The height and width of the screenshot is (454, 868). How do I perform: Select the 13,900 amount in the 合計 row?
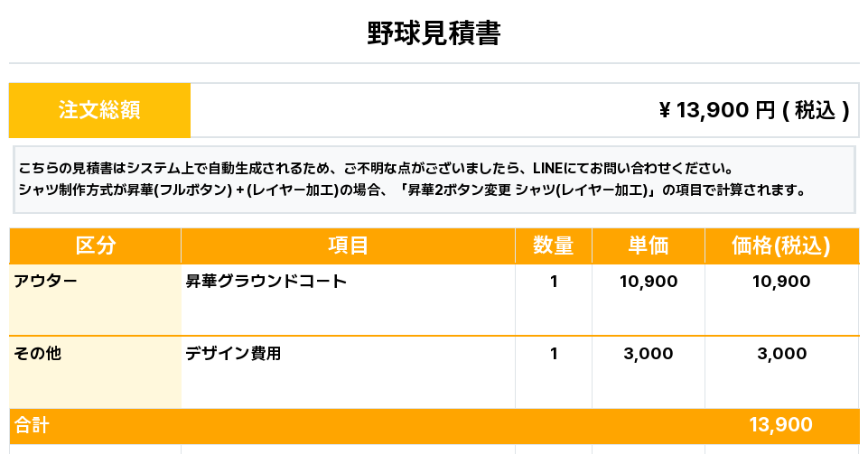(x=781, y=425)
